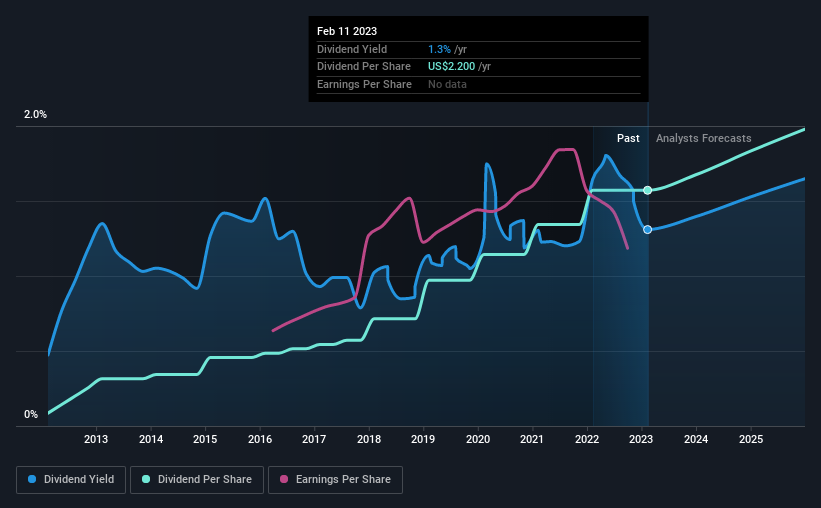
Task: Click the 2017 x-axis year label
Action: [x=314, y=439]
